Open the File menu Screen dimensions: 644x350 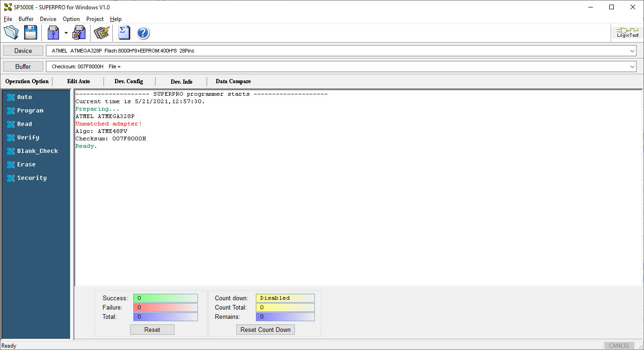(x=8, y=19)
